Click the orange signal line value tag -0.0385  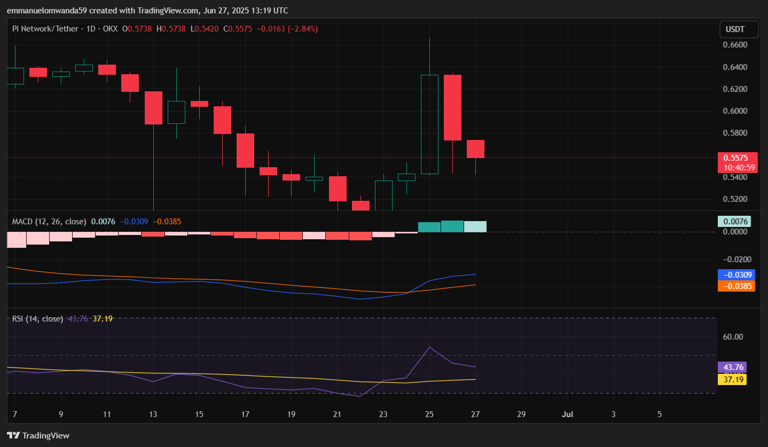coord(735,286)
